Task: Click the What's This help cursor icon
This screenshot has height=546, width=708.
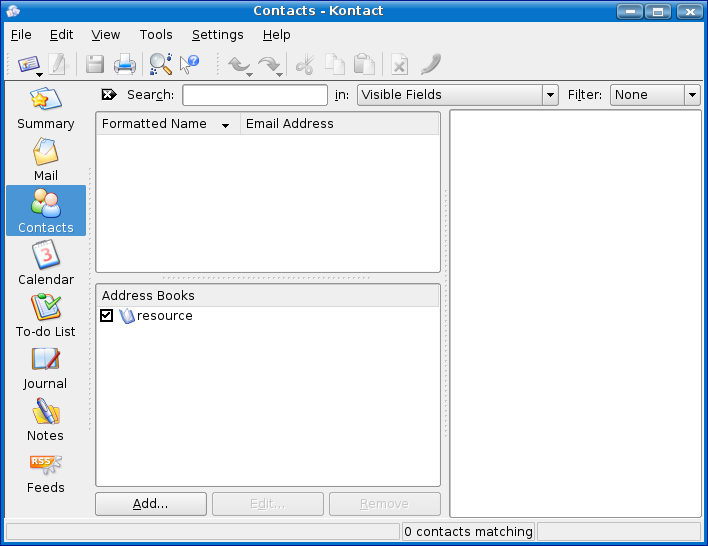Action: (x=189, y=64)
